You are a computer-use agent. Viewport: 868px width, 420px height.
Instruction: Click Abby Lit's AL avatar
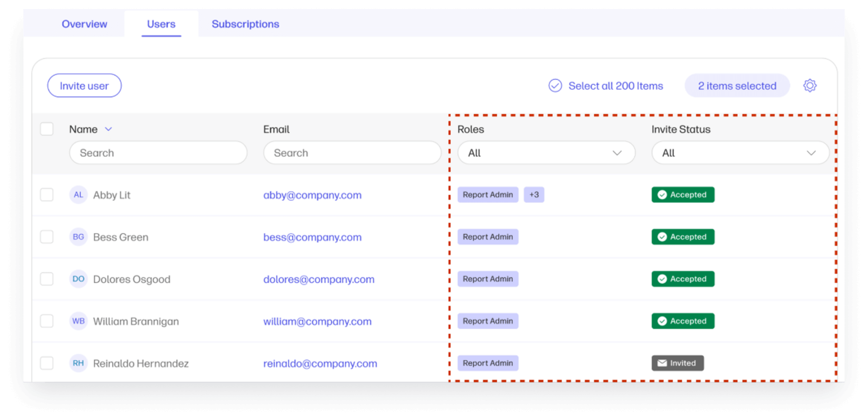coord(78,195)
